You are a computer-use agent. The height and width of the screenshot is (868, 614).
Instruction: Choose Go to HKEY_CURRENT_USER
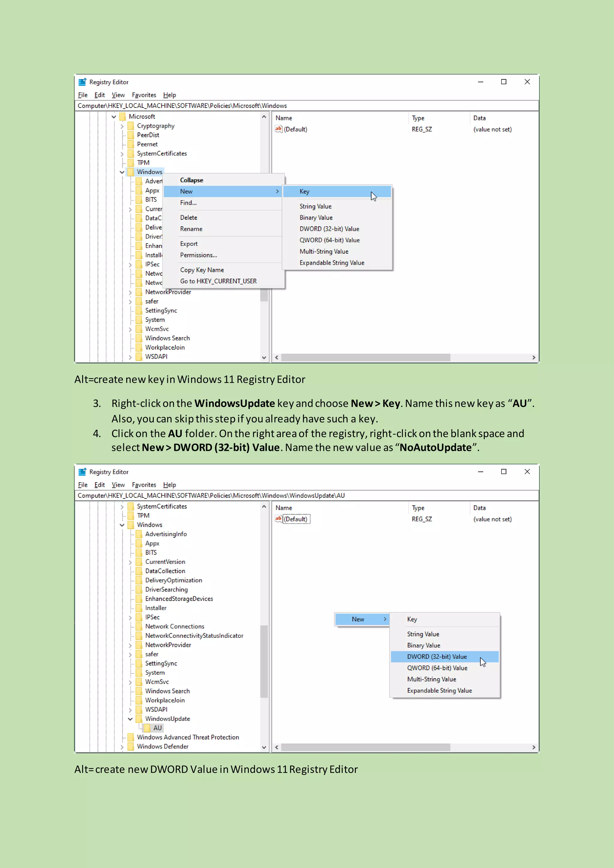pyautogui.click(x=224, y=281)
